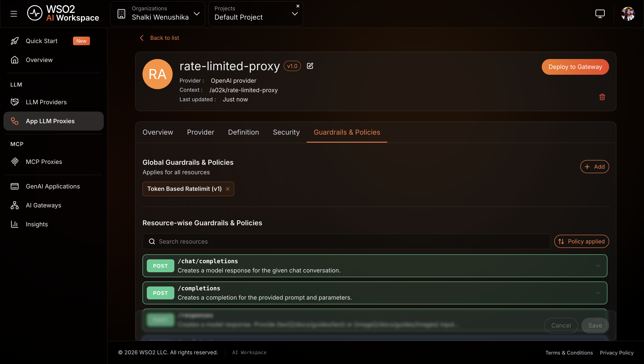Switch to the Provider tab

[x=201, y=132]
